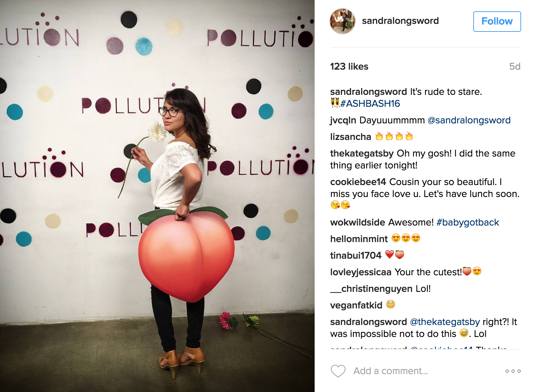View the 123 likes list

click(x=349, y=66)
